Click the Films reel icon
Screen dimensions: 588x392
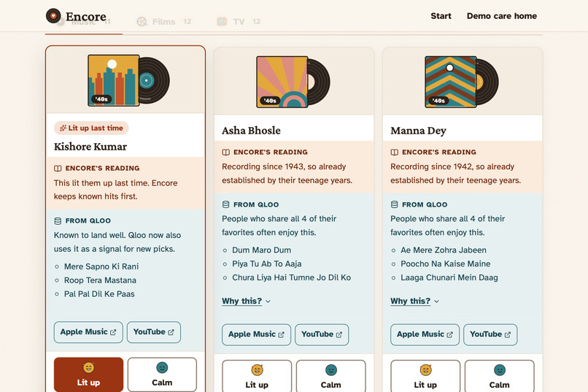click(x=142, y=22)
